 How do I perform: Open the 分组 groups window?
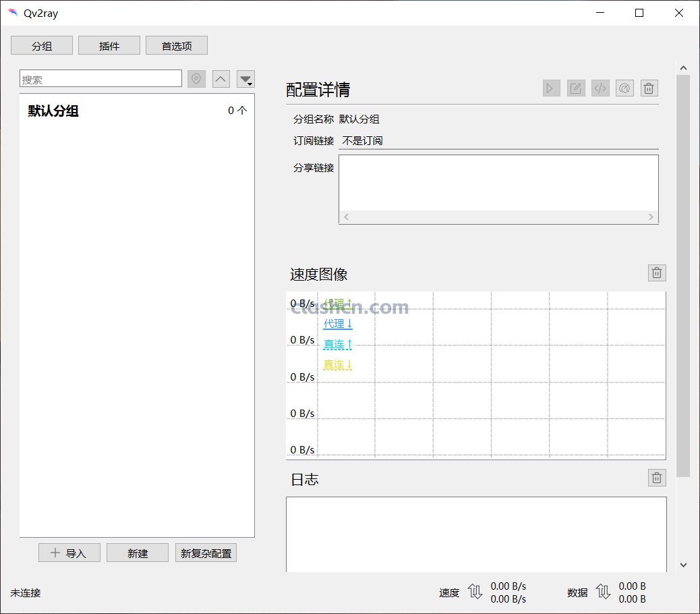(42, 46)
